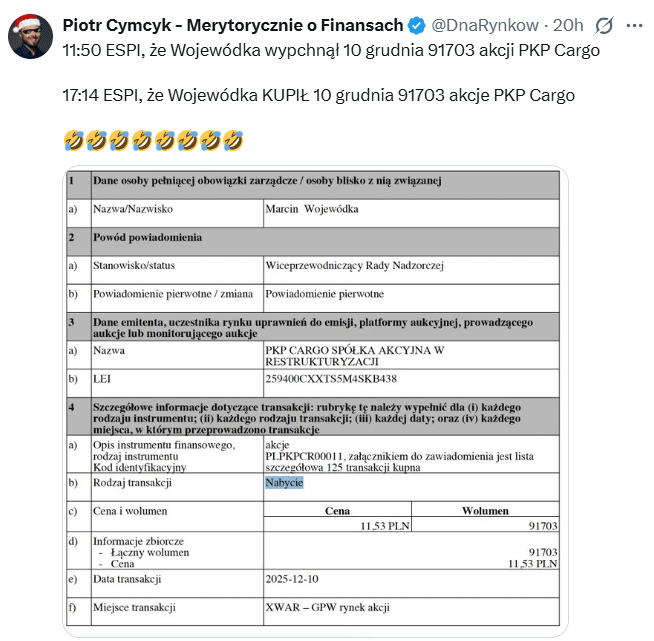654x641 pixels.
Task: Click Wiceprzewodniczący Rady Nadzorczej position text
Action: 354,265
